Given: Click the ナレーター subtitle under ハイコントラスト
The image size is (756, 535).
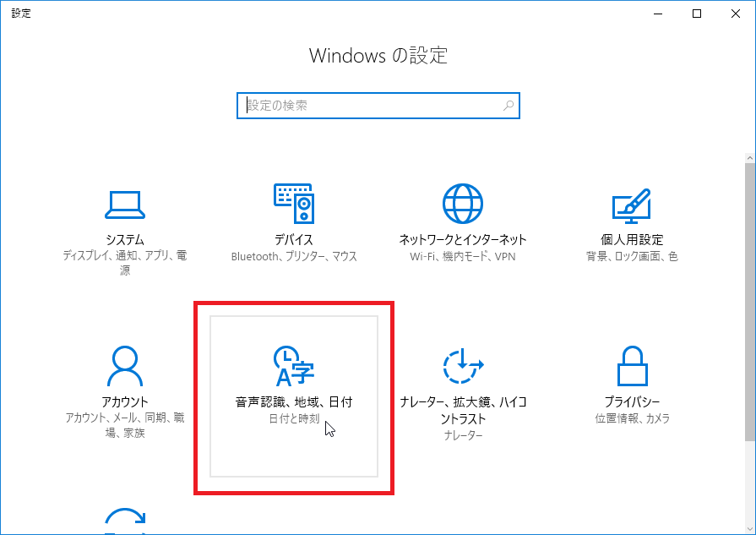Looking at the screenshot, I should [463, 435].
